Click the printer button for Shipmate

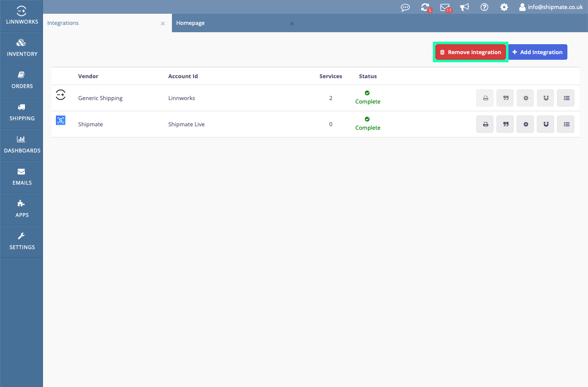tap(485, 124)
